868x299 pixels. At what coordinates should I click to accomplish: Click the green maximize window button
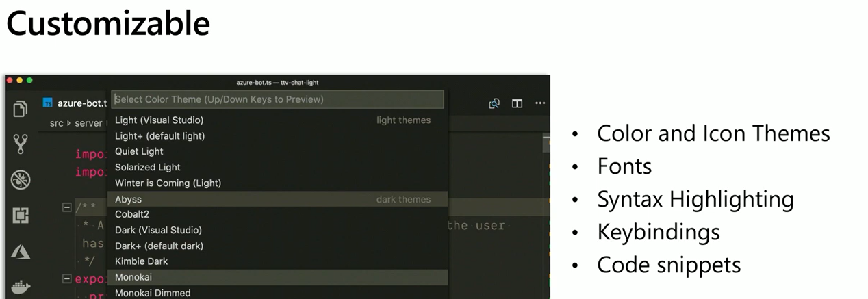click(x=29, y=81)
